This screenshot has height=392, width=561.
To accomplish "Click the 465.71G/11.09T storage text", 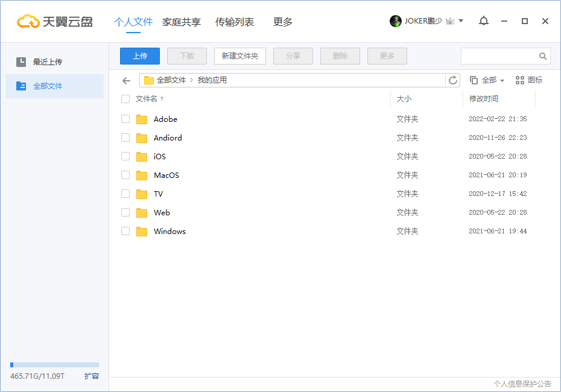I will click(37, 376).
